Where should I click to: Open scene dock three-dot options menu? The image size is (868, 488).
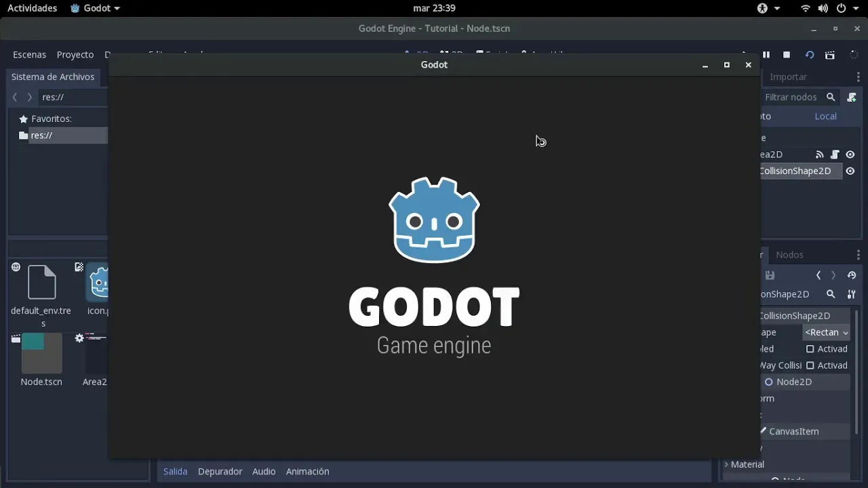859,77
